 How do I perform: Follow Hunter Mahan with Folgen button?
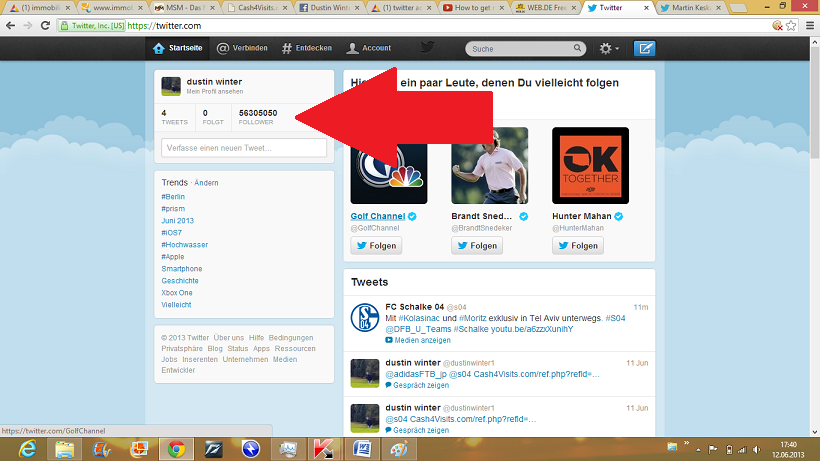[578, 246]
